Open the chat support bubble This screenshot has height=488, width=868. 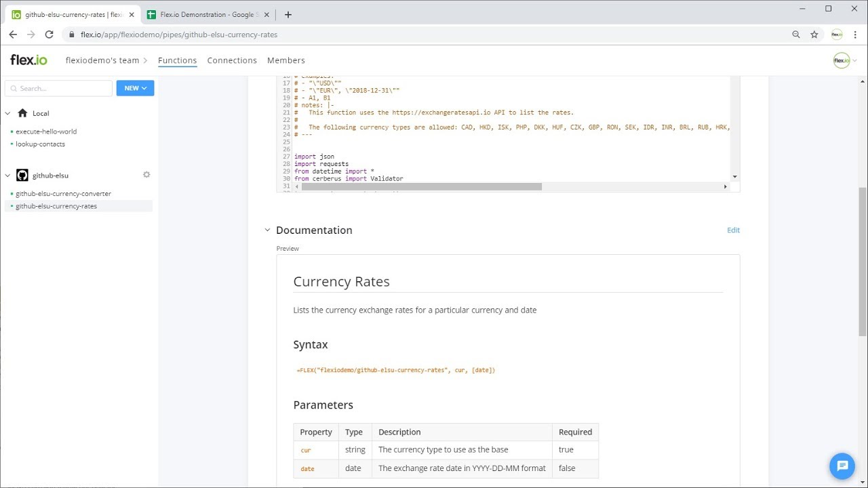coord(842,466)
